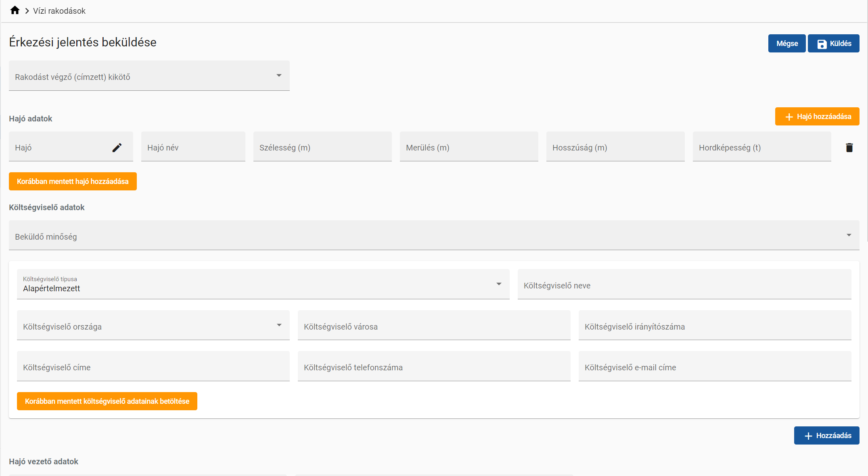This screenshot has width=868, height=476.
Task: Load previously saved költségviselő data button
Action: 107,401
